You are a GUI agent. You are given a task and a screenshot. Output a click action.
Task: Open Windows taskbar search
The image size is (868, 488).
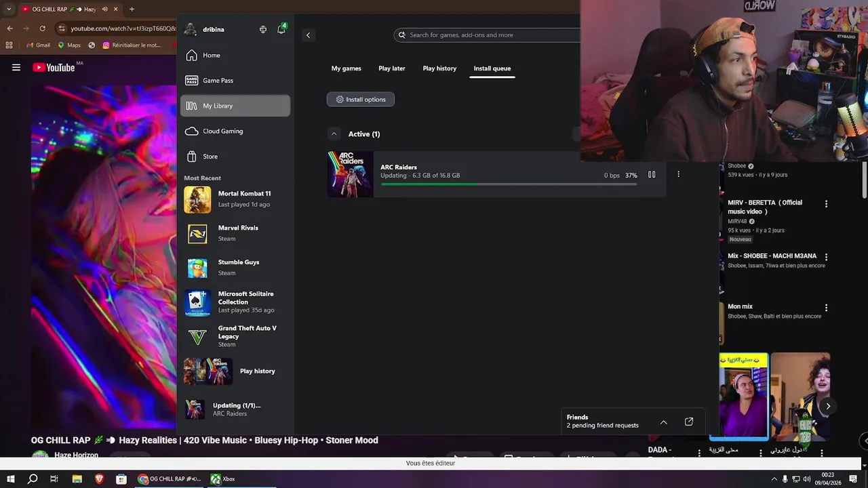point(33,479)
